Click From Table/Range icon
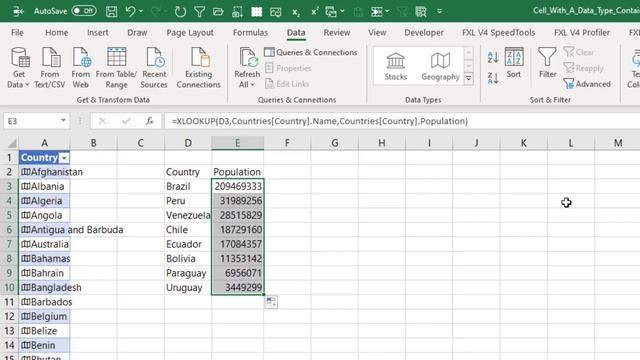The width and height of the screenshot is (640, 360). tap(116, 68)
